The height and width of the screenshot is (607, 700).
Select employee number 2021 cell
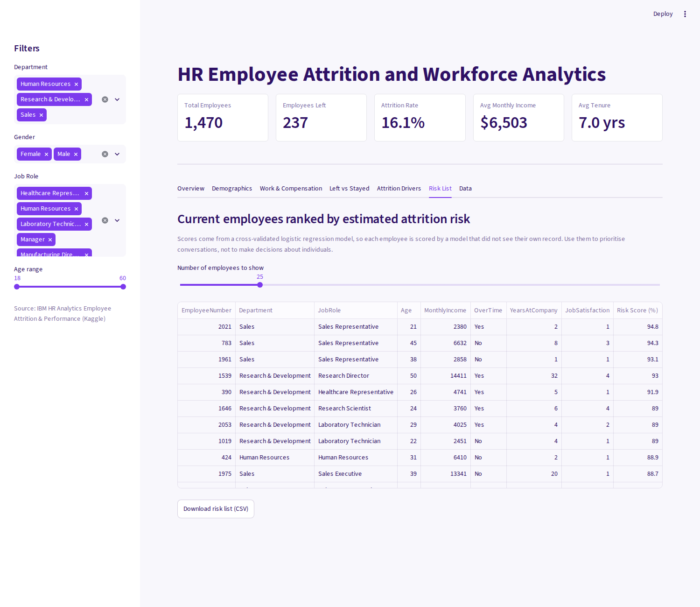point(206,327)
